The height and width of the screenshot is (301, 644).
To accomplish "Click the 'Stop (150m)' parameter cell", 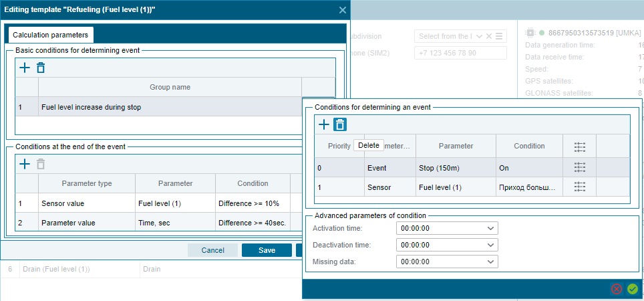I will pos(456,167).
